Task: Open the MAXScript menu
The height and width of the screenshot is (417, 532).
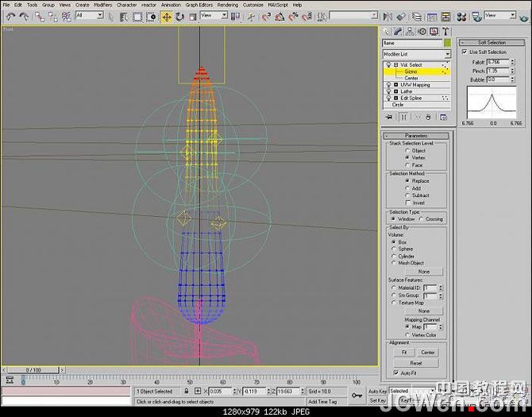Action: (278, 5)
